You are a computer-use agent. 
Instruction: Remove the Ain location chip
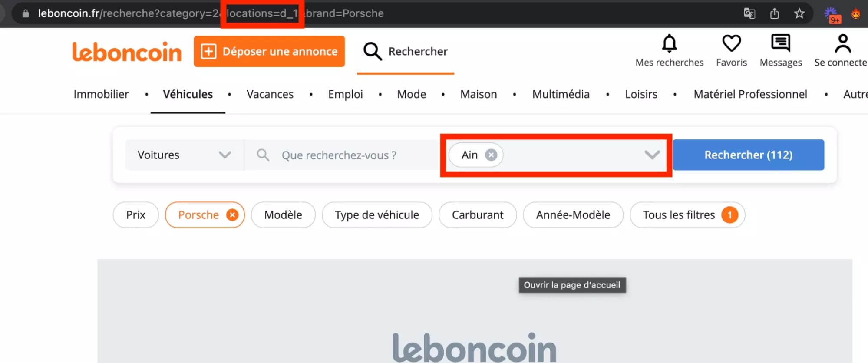[491, 155]
